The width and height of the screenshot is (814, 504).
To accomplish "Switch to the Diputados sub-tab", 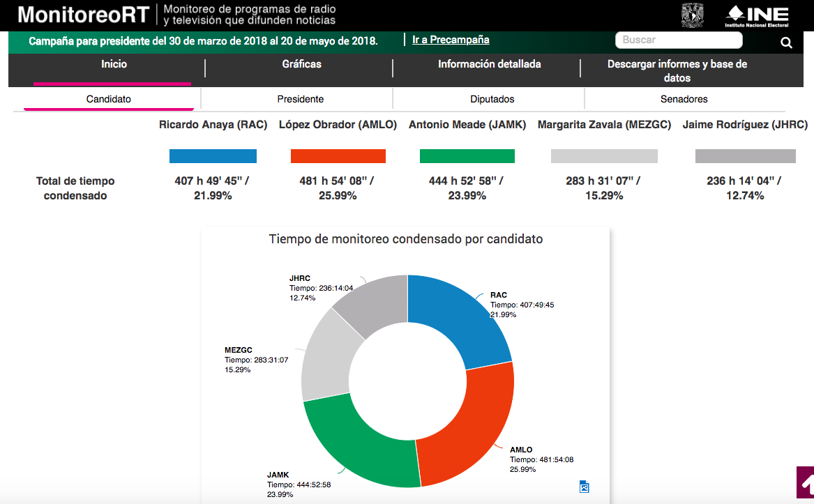I will (x=492, y=99).
